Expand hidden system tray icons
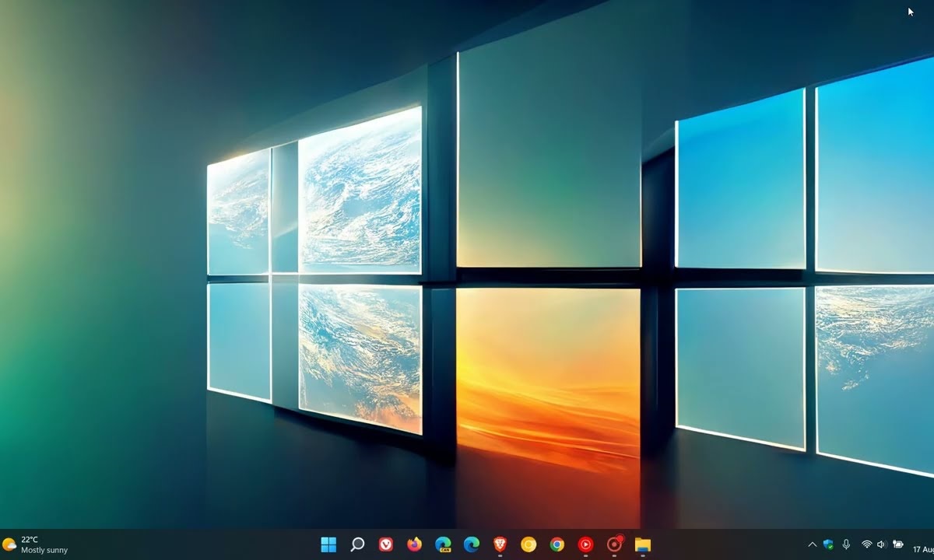 pyautogui.click(x=812, y=544)
